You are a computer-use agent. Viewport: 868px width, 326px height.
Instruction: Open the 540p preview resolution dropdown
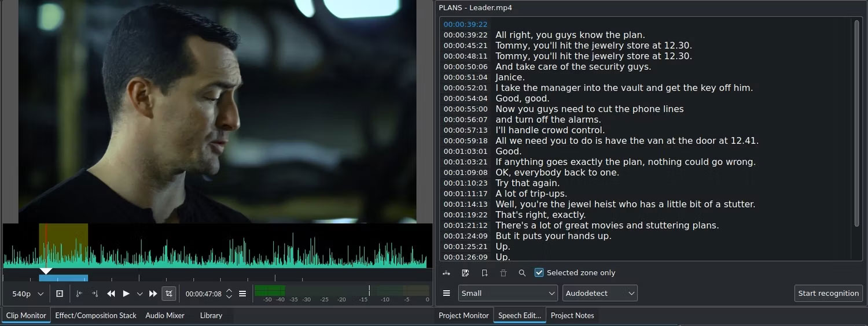(28, 294)
